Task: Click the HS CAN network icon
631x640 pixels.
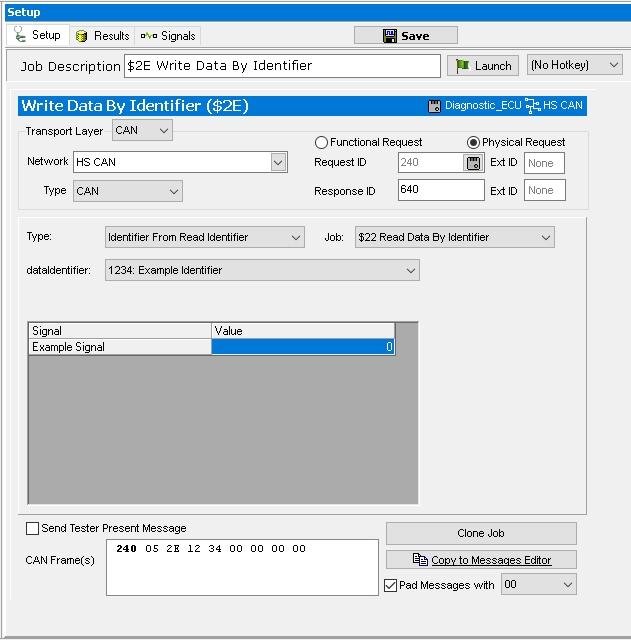Action: 534,105
